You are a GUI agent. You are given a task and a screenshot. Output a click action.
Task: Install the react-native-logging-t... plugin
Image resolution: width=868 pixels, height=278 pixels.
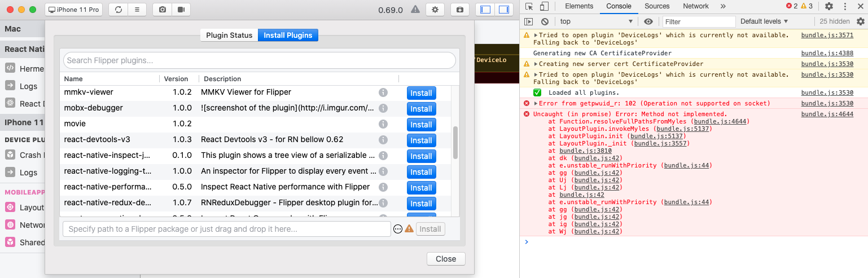point(421,172)
